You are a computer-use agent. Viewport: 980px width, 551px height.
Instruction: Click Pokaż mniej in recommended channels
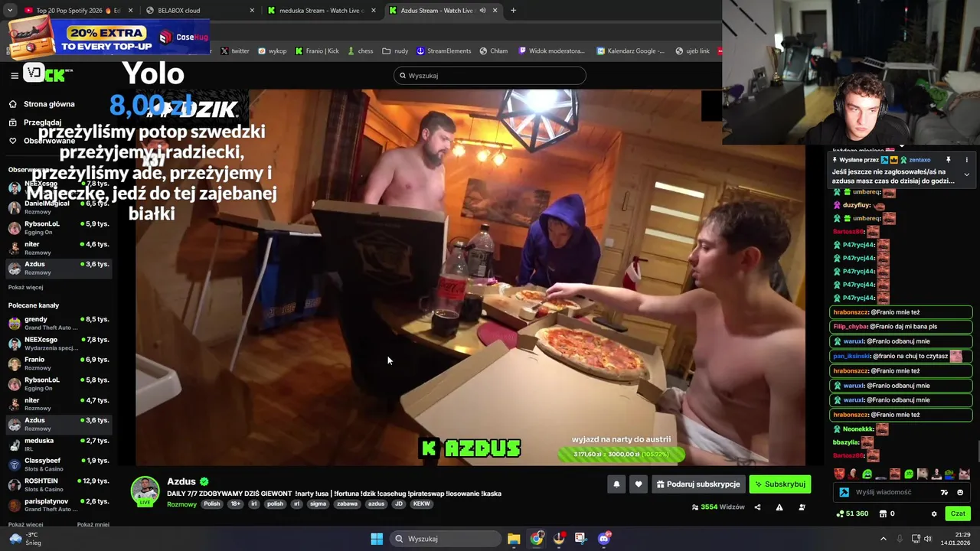pyautogui.click(x=93, y=524)
